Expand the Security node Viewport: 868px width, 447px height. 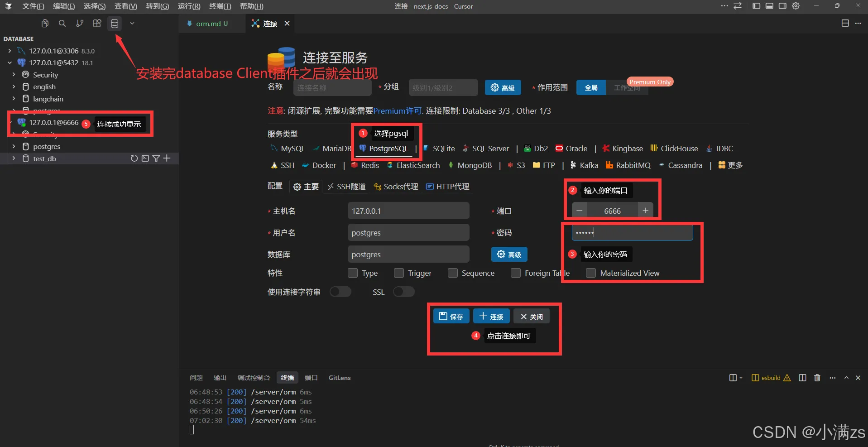click(x=14, y=75)
